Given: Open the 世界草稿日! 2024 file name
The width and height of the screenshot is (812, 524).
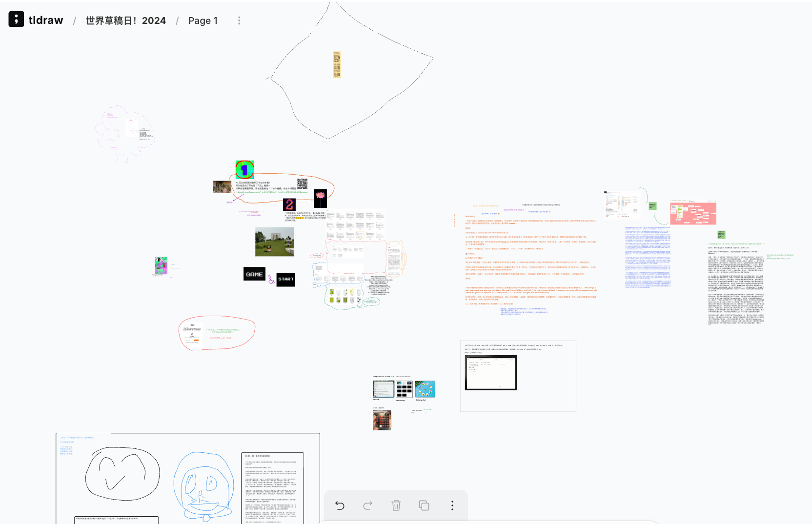Looking at the screenshot, I should [x=126, y=20].
